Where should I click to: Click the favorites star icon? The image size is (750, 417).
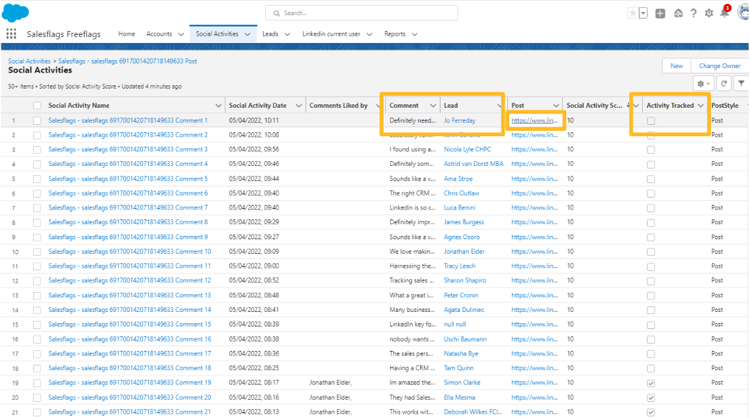[x=633, y=13]
